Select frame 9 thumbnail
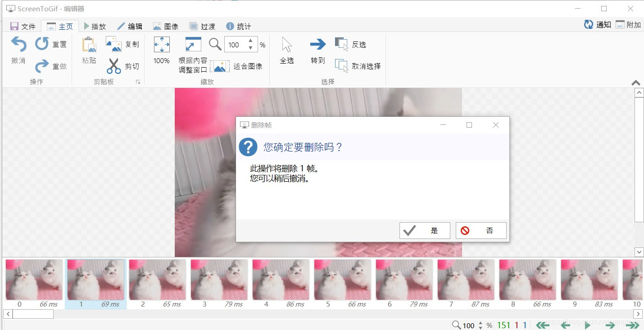Image resolution: width=644 pixels, height=330 pixels. (x=590, y=284)
